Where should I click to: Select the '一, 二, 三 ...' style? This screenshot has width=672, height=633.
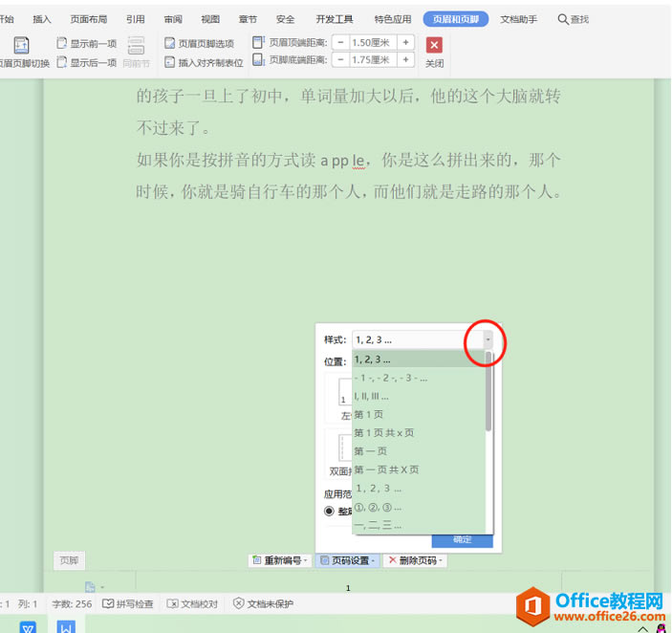pyautogui.click(x=419, y=526)
